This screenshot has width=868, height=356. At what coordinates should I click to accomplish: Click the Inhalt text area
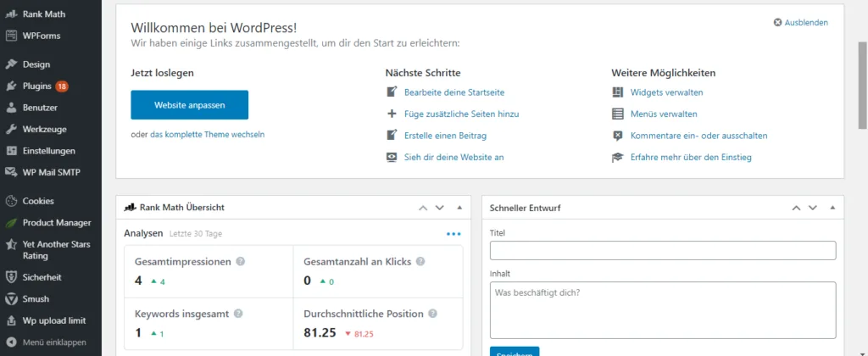(x=663, y=310)
